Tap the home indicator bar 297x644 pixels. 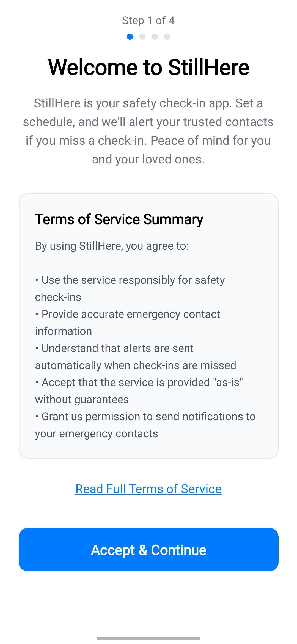tap(148, 638)
